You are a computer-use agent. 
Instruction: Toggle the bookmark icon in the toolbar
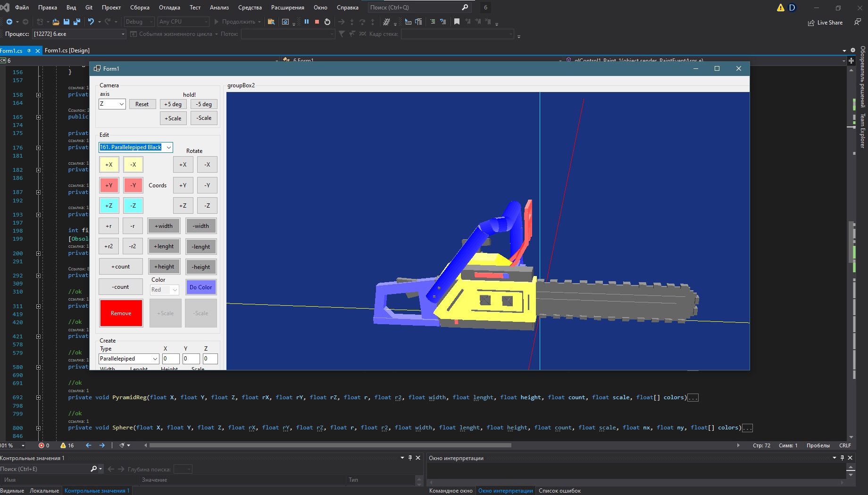click(457, 22)
